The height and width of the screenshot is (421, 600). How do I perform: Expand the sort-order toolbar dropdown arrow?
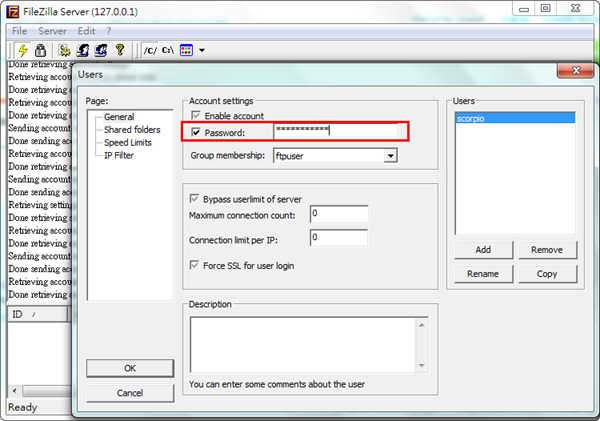click(202, 49)
